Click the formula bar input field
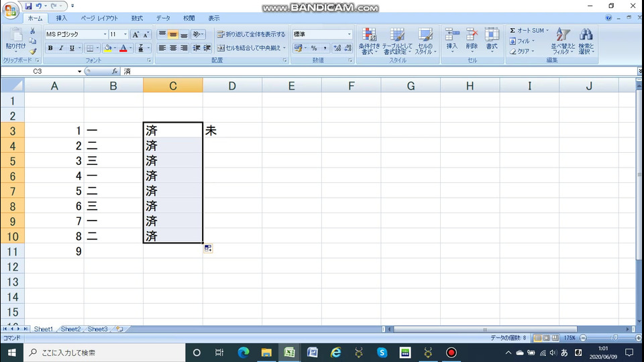 point(378,72)
